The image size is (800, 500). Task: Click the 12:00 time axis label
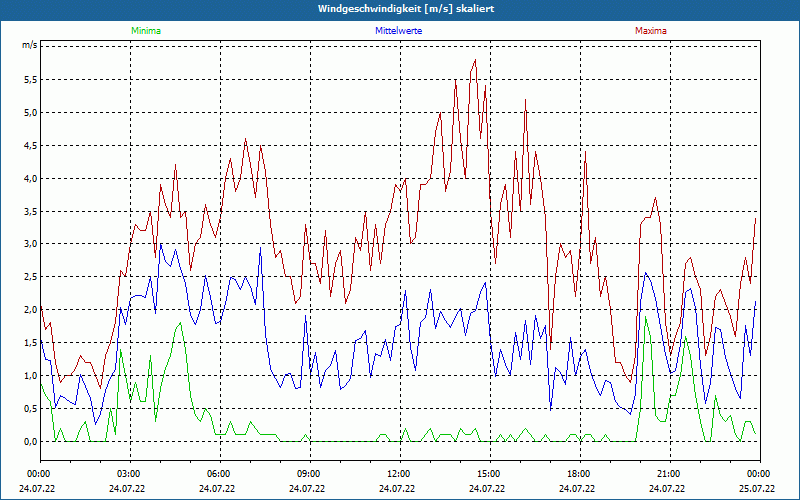[397, 474]
